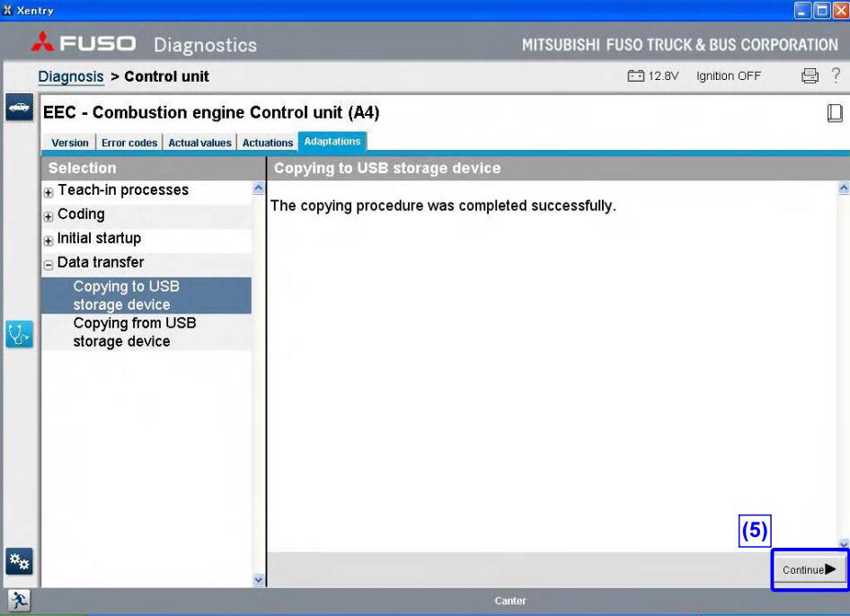Click the copying completed successfully message

[443, 206]
